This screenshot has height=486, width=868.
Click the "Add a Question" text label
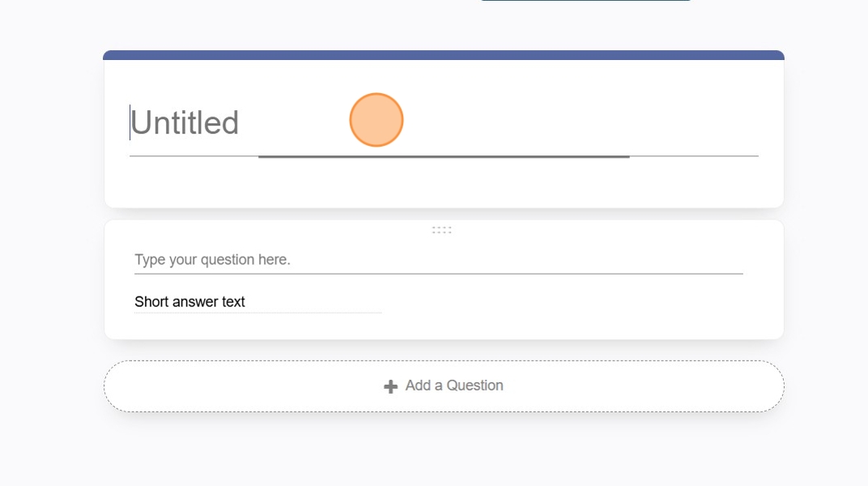[454, 386]
